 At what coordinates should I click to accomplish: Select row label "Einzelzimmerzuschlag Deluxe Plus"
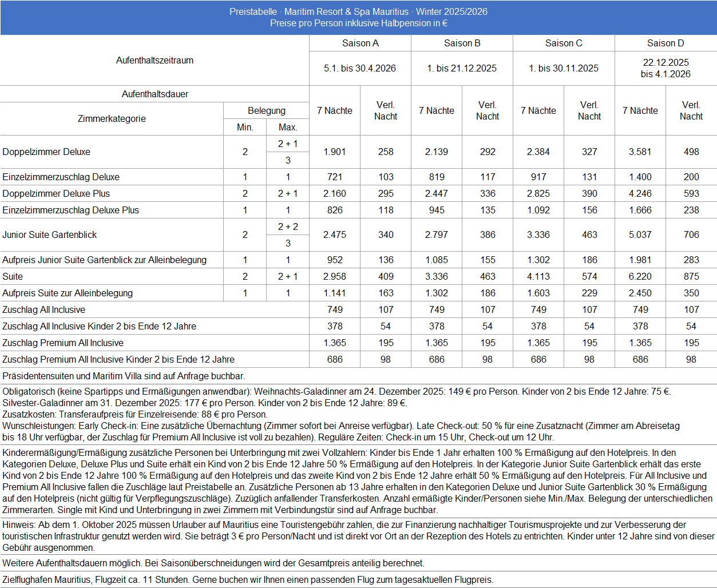point(70,210)
